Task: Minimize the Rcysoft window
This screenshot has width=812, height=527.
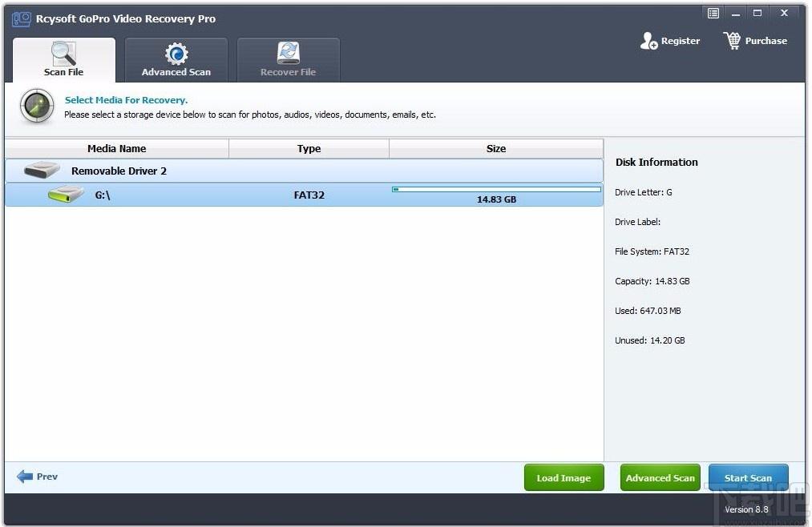Action: [x=735, y=14]
